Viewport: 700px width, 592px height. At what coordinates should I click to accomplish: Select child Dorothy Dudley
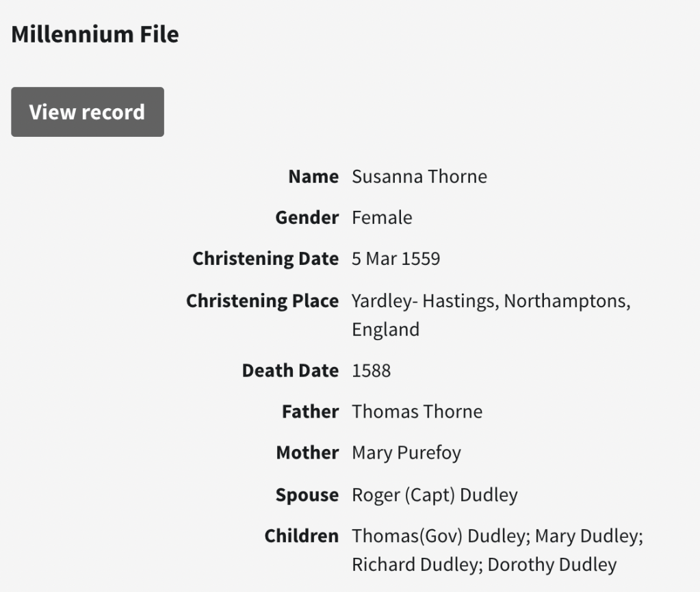(x=552, y=565)
